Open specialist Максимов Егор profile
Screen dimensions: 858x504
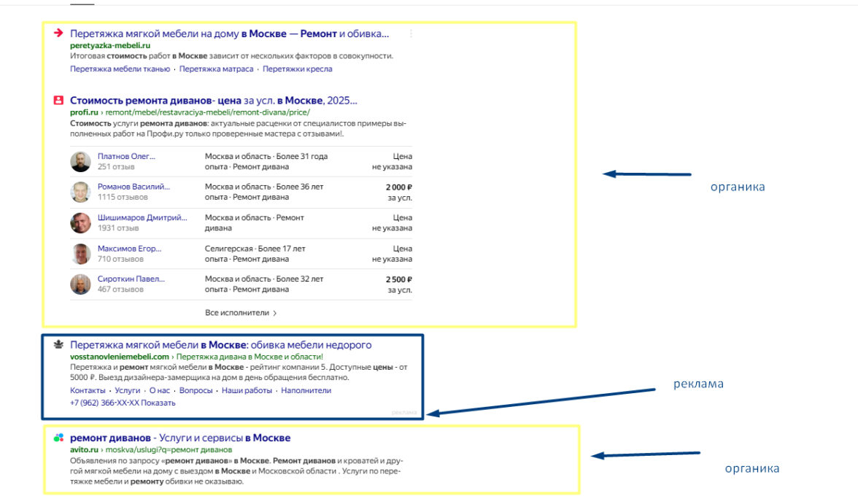click(129, 249)
